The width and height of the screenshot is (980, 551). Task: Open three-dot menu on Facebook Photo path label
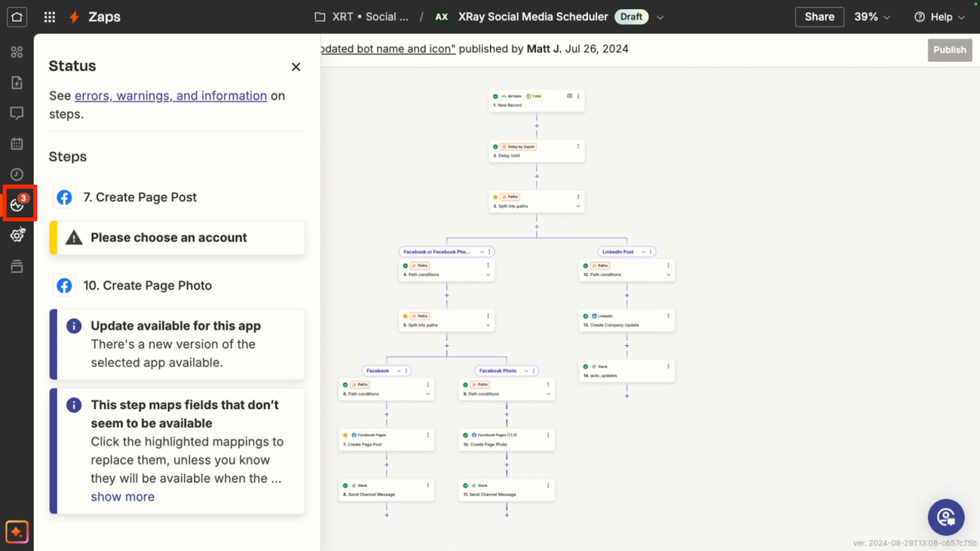point(534,370)
